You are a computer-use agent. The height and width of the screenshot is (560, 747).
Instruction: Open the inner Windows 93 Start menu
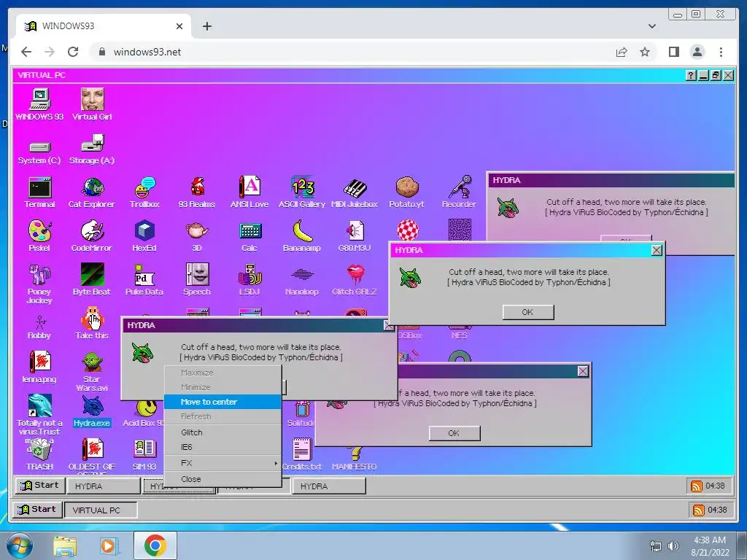coord(39,485)
